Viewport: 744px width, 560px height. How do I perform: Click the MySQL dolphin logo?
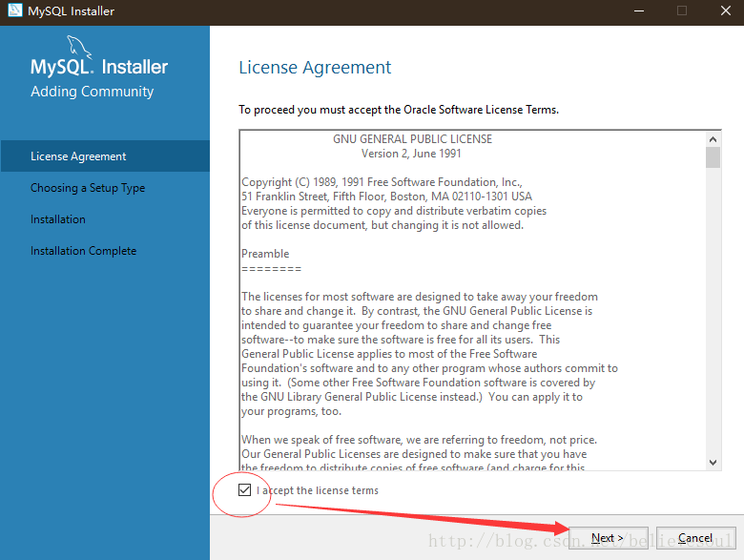[x=79, y=47]
